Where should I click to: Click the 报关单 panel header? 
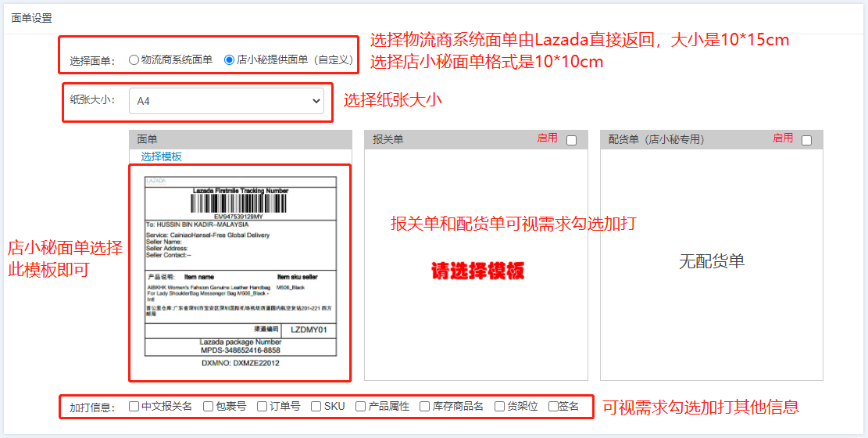click(476, 140)
